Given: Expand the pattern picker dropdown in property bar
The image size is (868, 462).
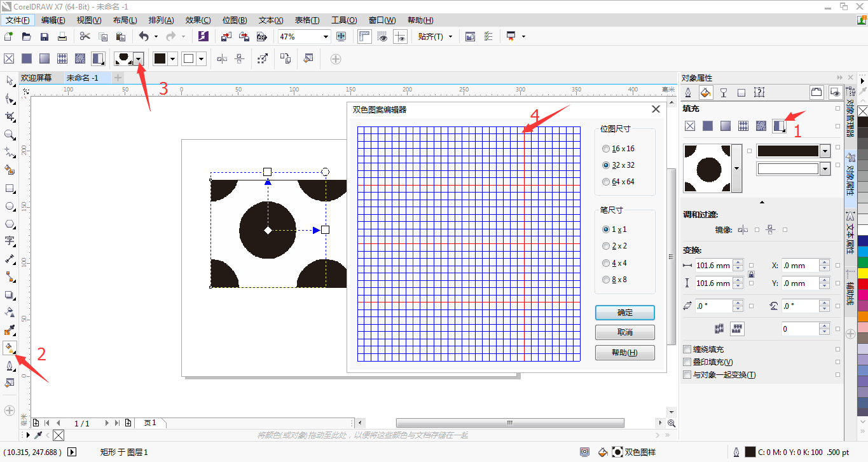Looking at the screenshot, I should 139,59.
